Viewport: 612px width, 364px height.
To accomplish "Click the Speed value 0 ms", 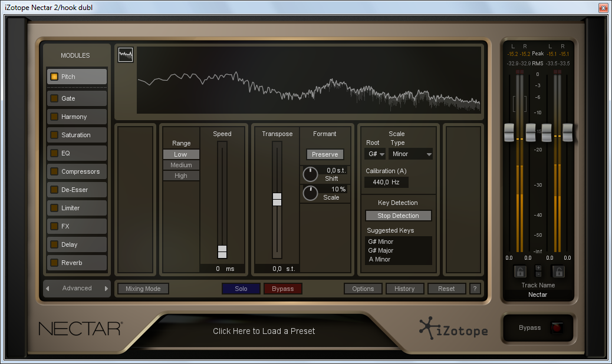I will (222, 269).
